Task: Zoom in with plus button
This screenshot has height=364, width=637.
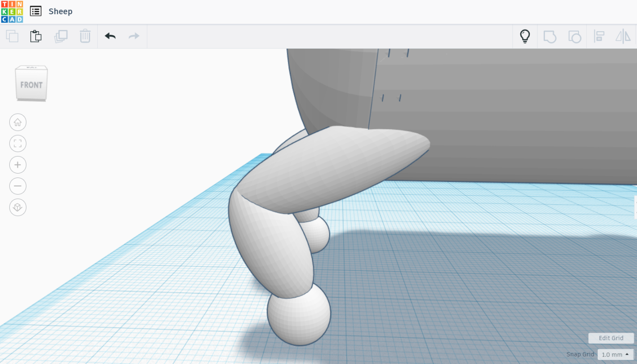Action: coord(18,165)
